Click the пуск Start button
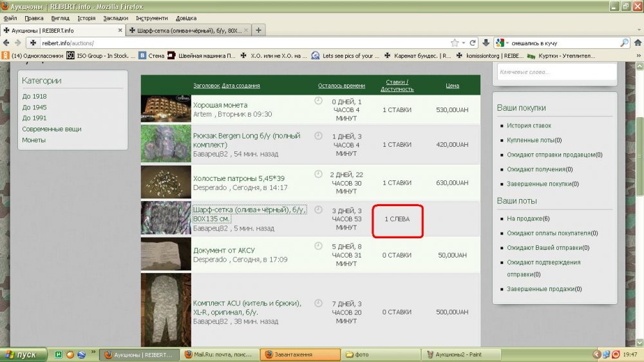This screenshot has width=644, height=362. pyautogui.click(x=24, y=354)
